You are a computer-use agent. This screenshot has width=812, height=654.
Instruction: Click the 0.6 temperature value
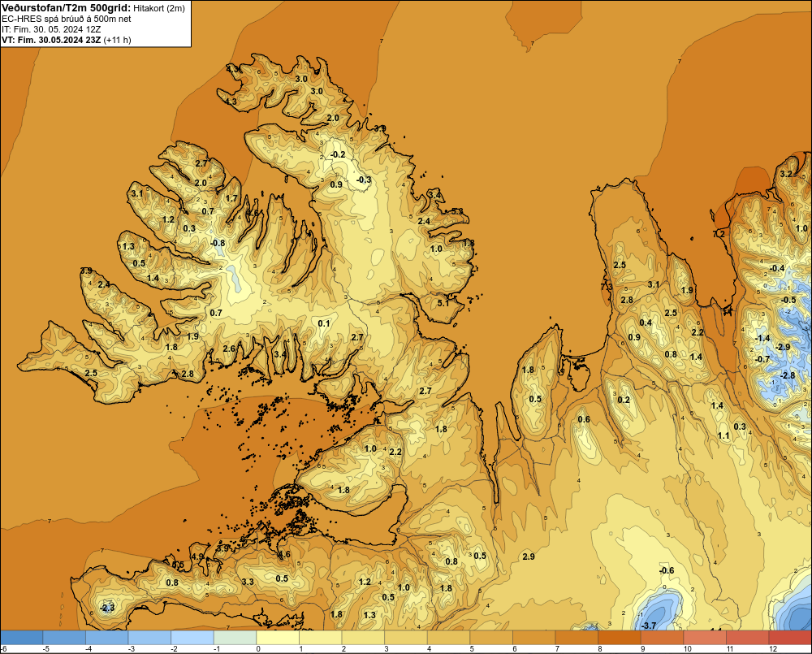pyautogui.click(x=584, y=419)
